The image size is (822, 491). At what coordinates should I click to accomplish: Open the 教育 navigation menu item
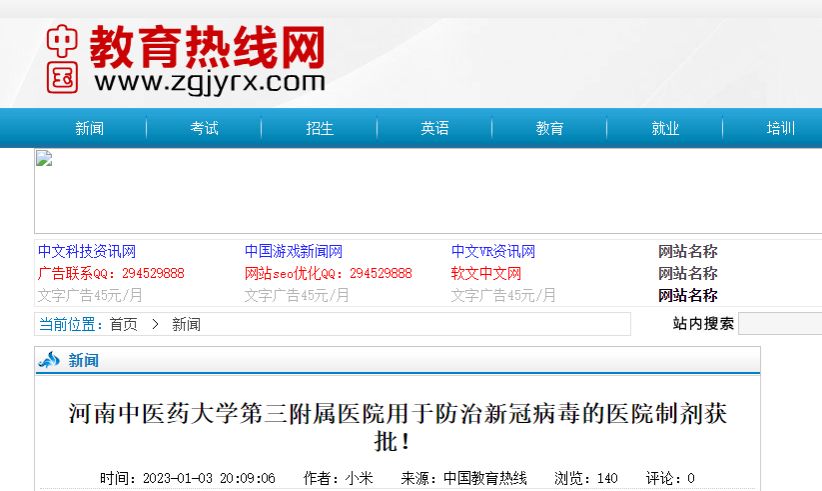click(549, 128)
